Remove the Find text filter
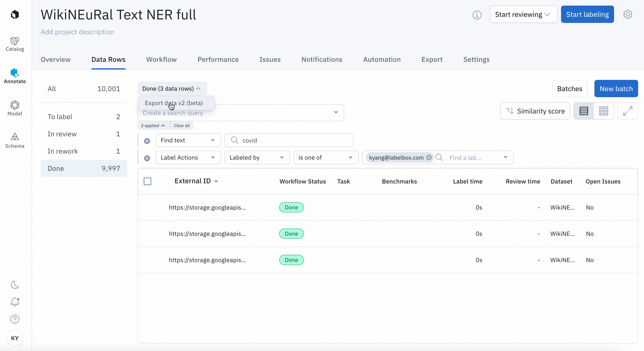 (x=147, y=141)
